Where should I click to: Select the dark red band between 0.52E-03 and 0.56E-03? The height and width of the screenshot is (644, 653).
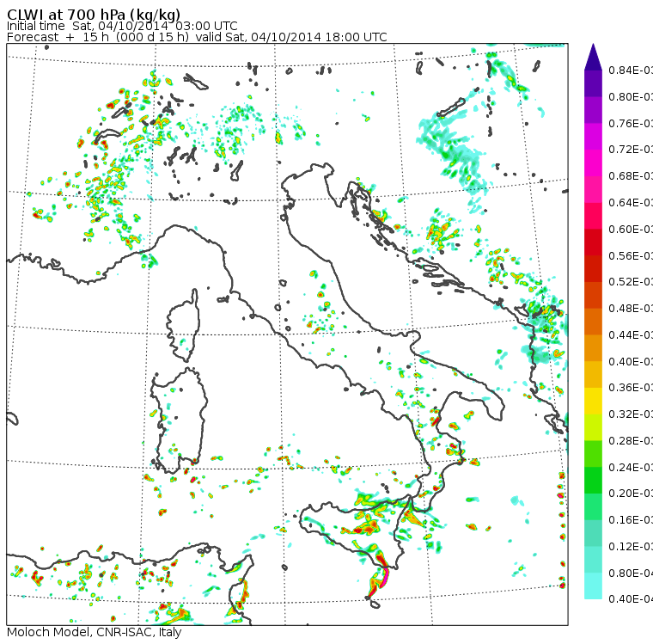point(593,269)
